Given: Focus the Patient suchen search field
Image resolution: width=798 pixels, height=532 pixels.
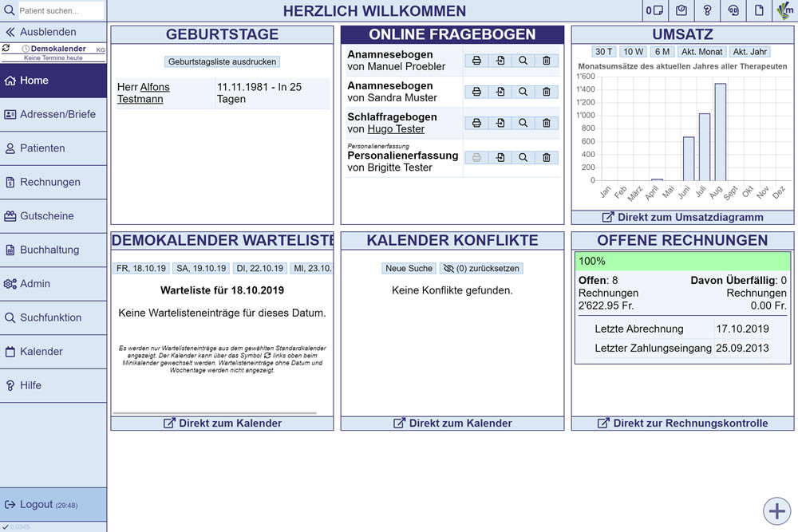Looking at the screenshot, I should coord(60,11).
